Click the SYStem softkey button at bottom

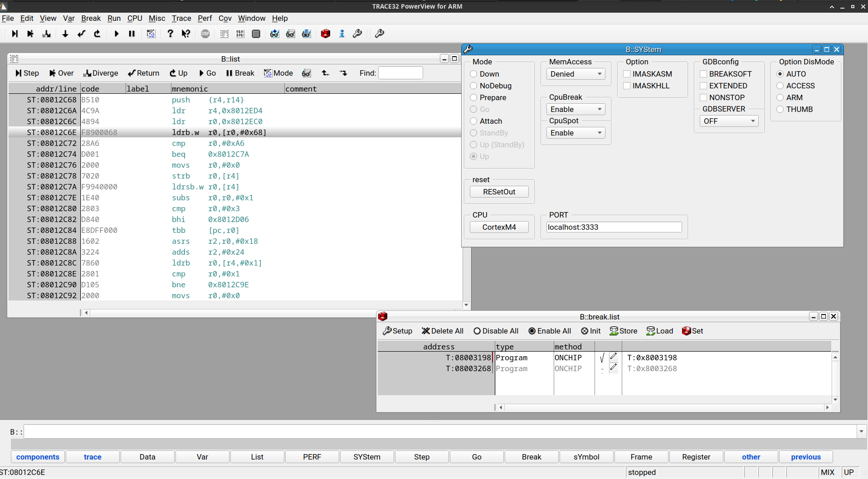coord(367,457)
